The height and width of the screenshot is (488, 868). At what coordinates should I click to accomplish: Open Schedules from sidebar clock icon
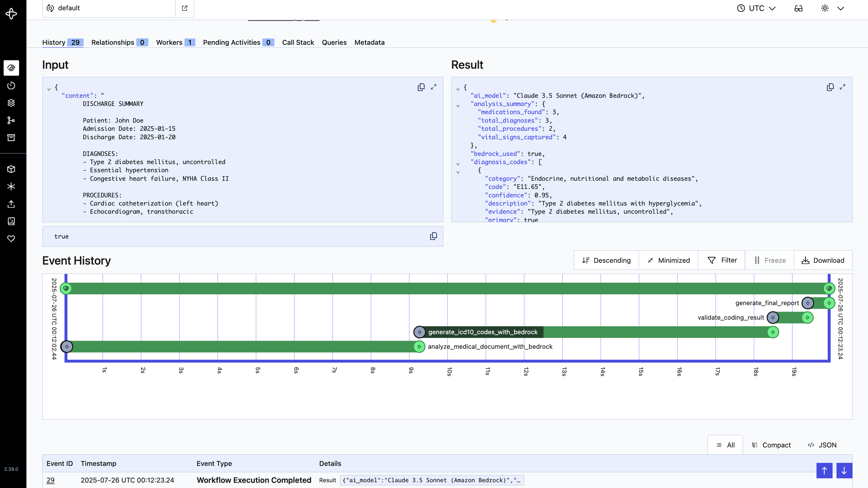coord(11,86)
